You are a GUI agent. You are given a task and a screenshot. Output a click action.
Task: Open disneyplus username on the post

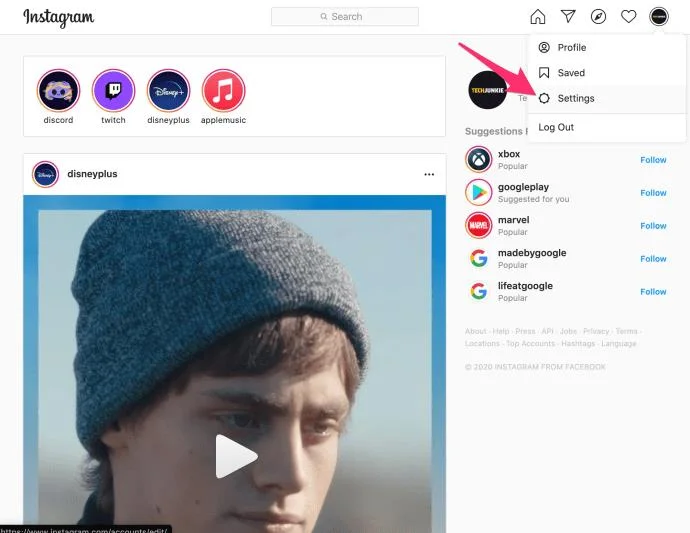[x=92, y=174]
